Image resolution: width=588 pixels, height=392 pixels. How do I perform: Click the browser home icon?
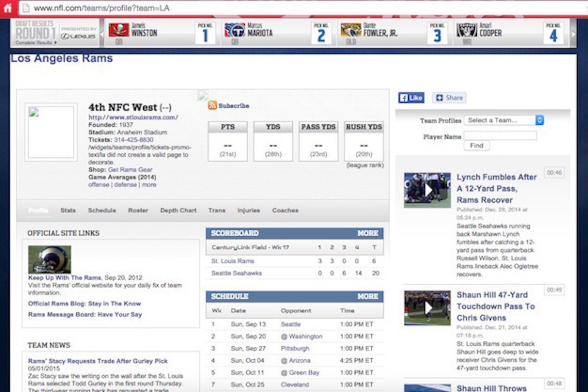pyautogui.click(x=8, y=8)
